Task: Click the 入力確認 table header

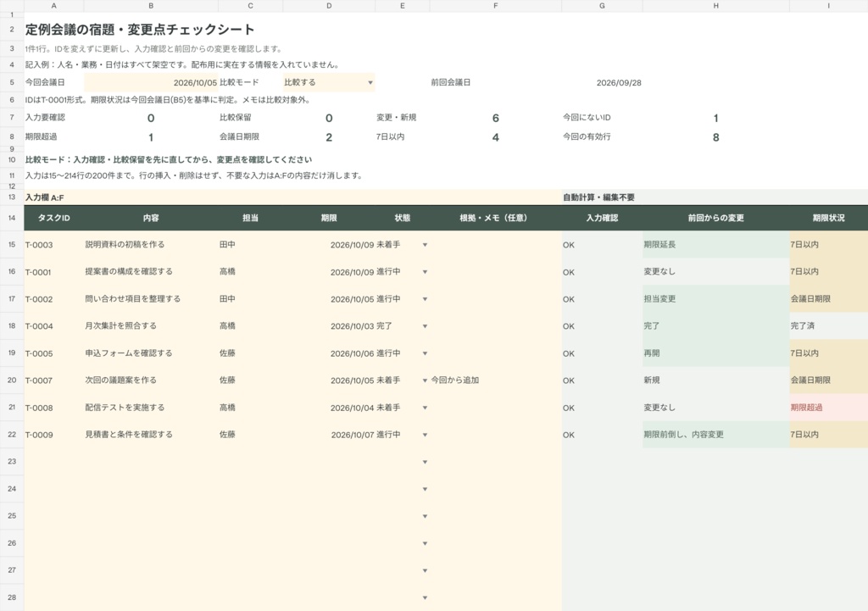Action: click(x=602, y=218)
